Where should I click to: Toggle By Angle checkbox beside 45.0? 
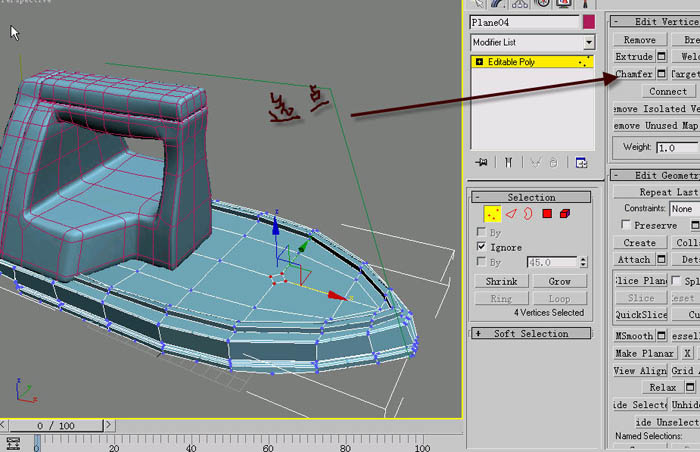pyautogui.click(x=481, y=261)
